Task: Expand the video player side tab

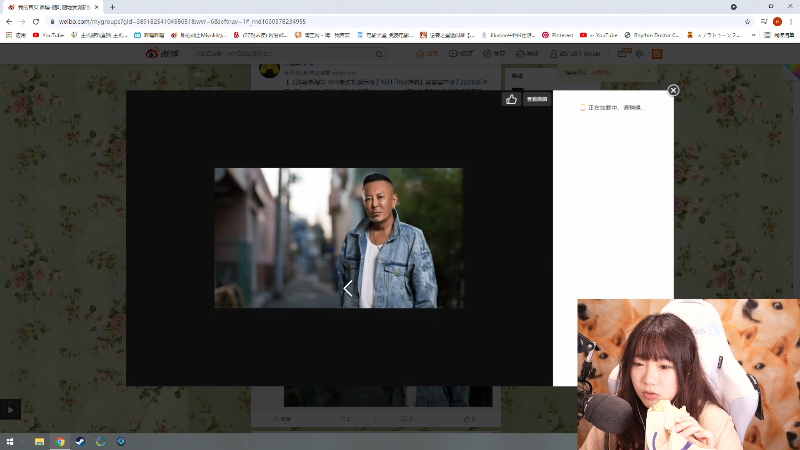Action: coord(10,409)
